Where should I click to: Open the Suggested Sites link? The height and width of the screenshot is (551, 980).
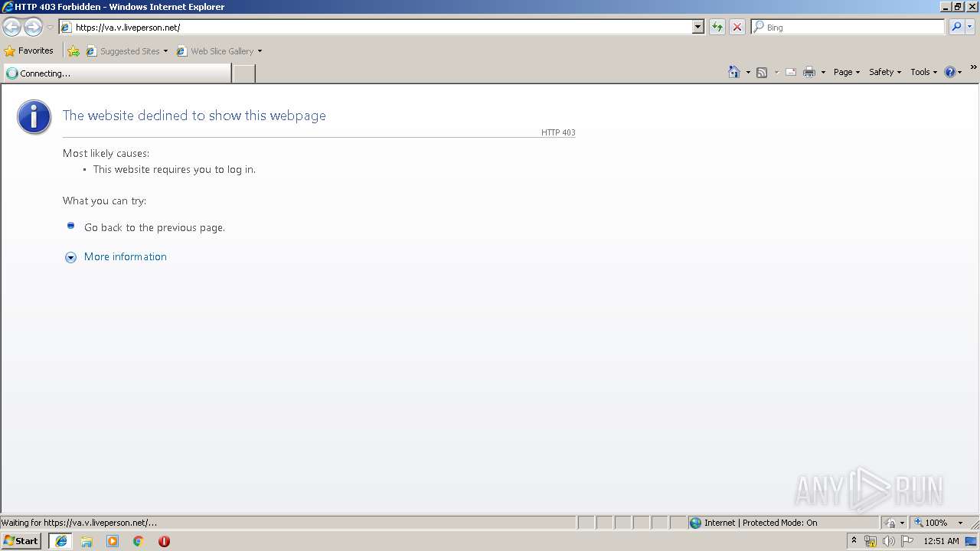click(x=126, y=51)
